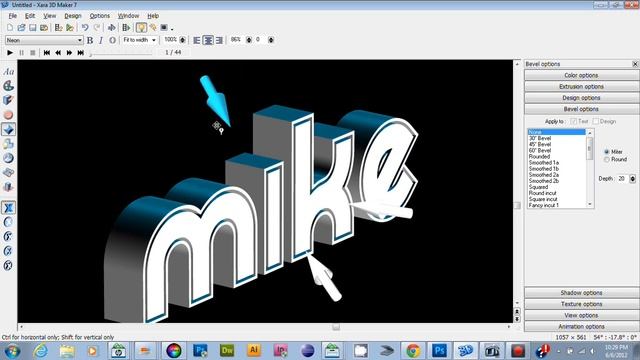The width and height of the screenshot is (640, 360).
Task: Open the View options tool icon
Action: click(x=8, y=173)
